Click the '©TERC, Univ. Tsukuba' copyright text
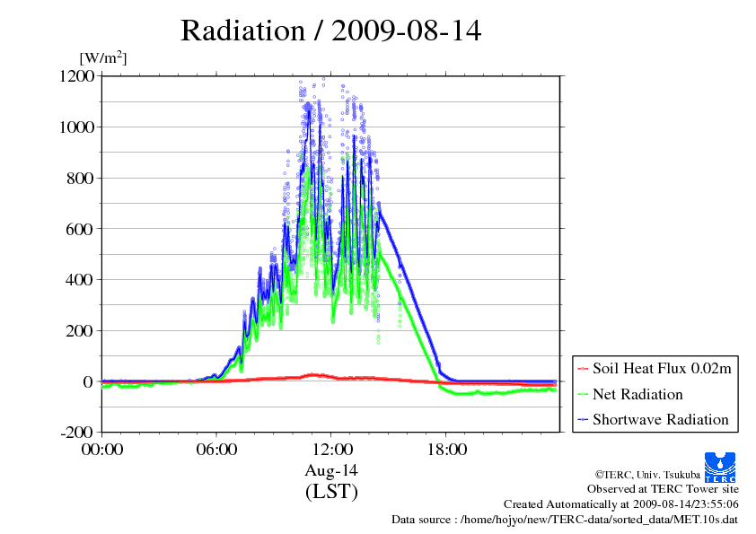Viewport: 756px width, 534px height. pos(647,475)
